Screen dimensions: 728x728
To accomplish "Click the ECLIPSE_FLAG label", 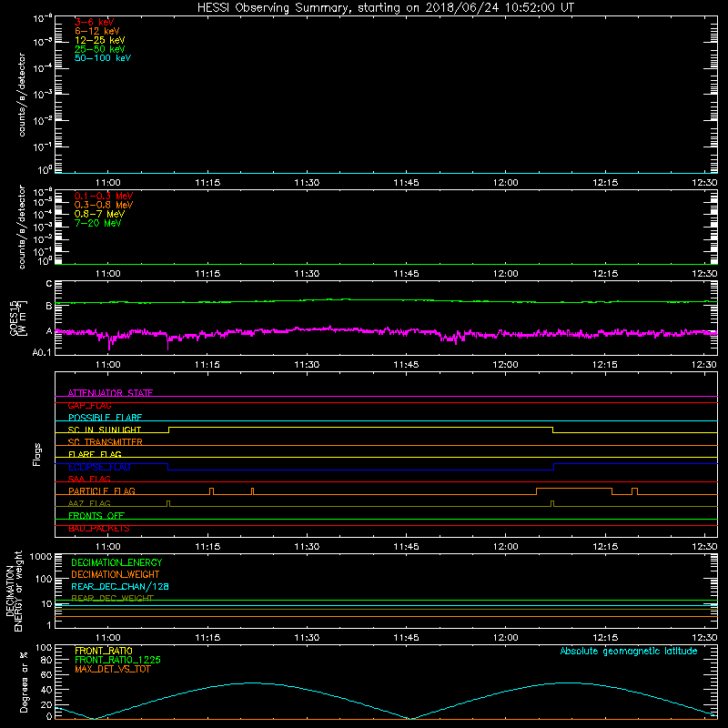I will [99, 467].
